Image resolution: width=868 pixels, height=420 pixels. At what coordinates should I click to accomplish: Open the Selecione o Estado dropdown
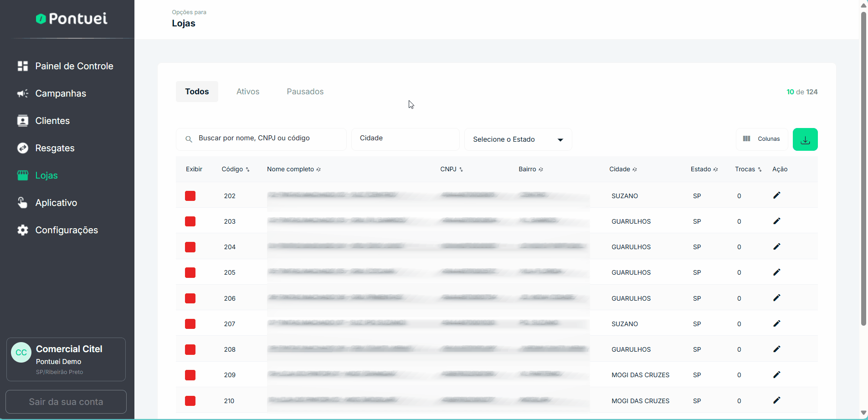click(518, 139)
